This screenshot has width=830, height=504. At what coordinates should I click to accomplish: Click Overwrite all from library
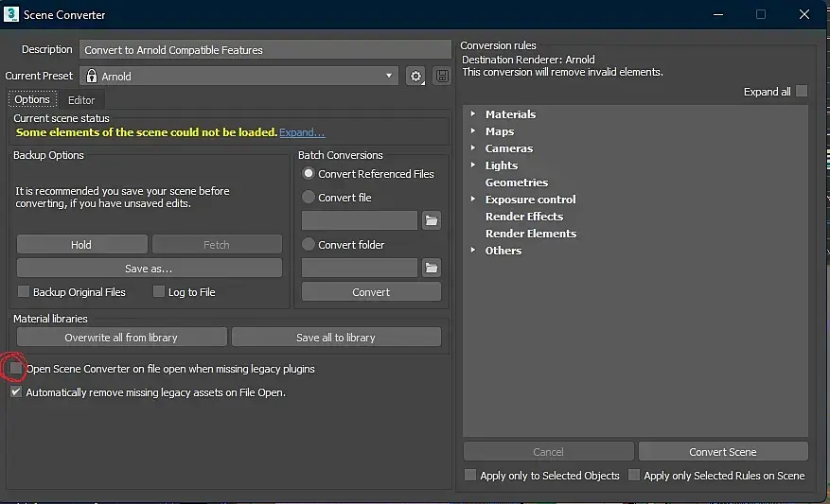click(122, 338)
